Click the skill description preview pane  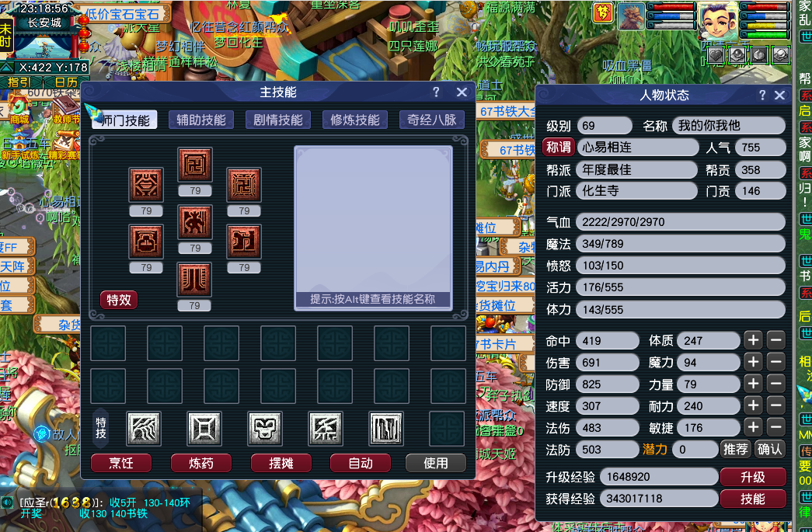point(374,228)
